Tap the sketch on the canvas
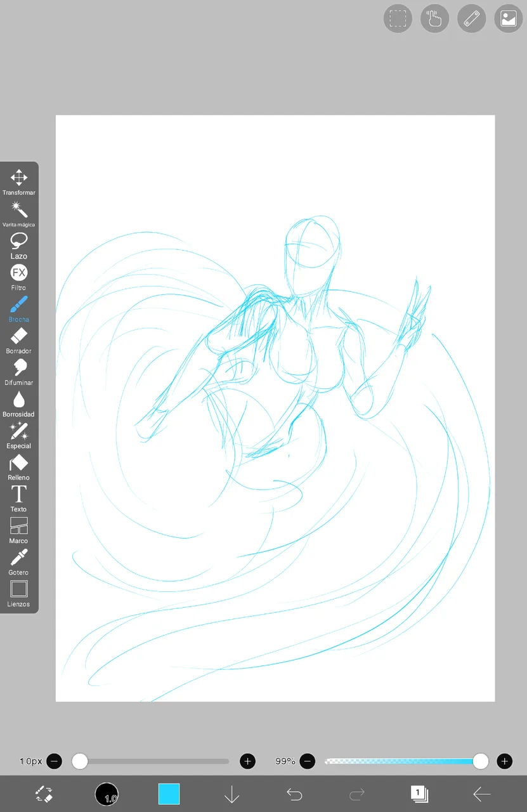Image resolution: width=527 pixels, height=812 pixels. (x=275, y=408)
